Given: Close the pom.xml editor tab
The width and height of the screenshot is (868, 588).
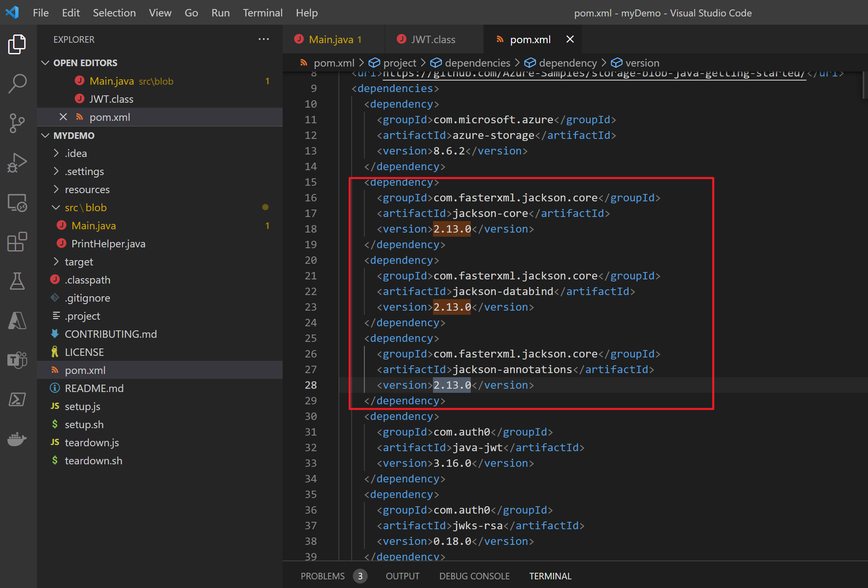Looking at the screenshot, I should pos(570,39).
